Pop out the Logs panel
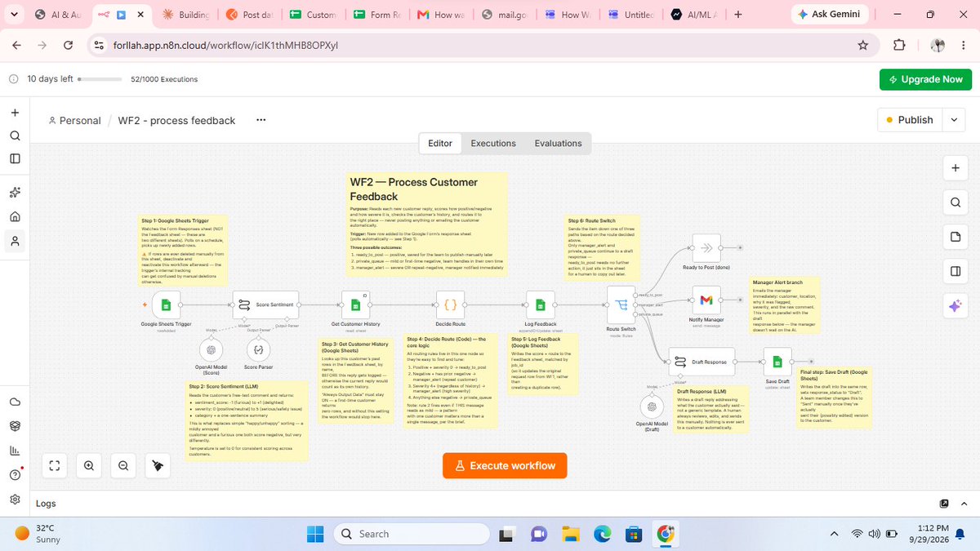 click(x=945, y=504)
